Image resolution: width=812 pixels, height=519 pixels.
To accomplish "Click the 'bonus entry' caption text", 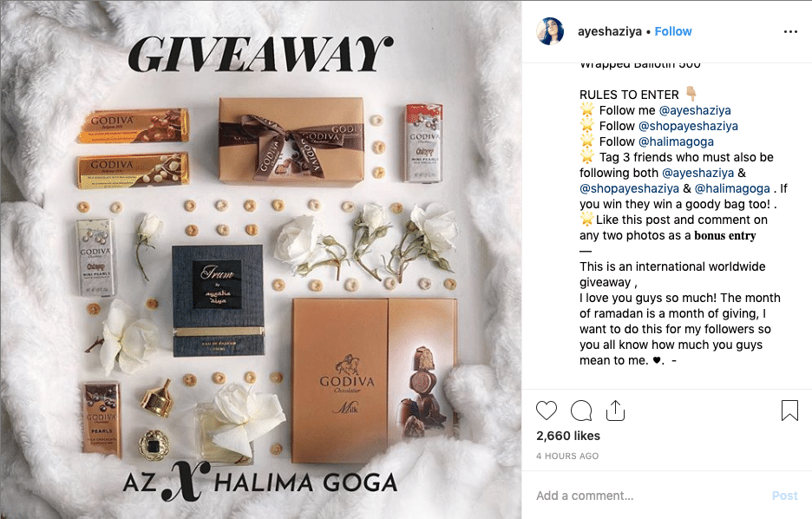I will 725,235.
